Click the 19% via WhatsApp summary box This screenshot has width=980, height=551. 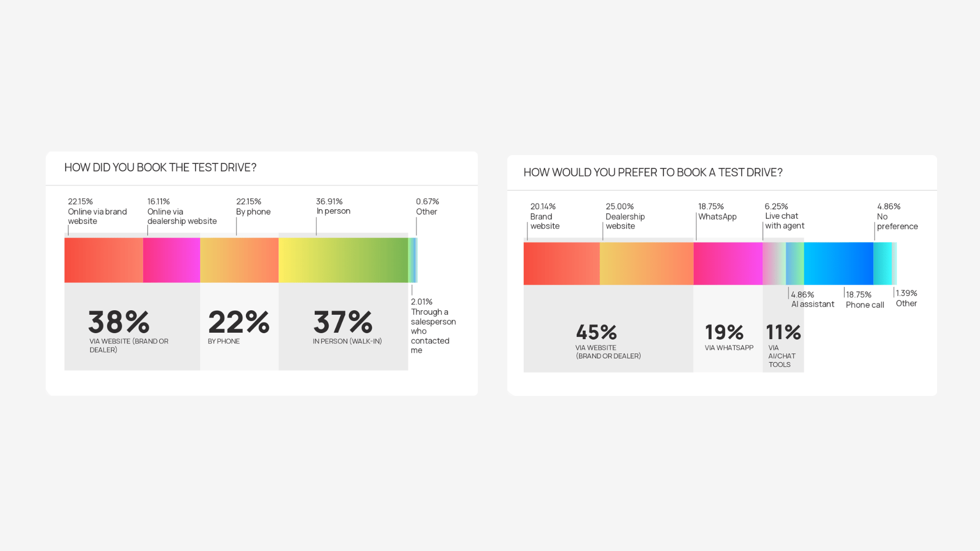point(728,338)
